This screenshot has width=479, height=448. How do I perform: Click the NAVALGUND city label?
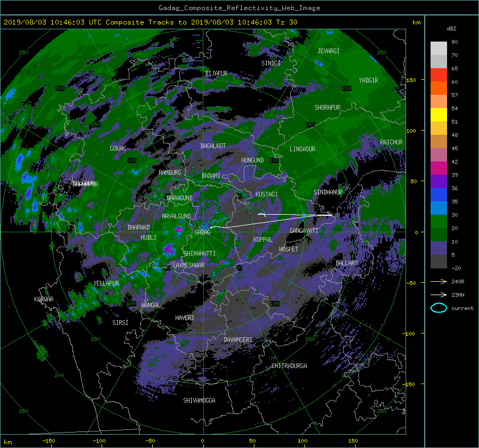coord(176,216)
